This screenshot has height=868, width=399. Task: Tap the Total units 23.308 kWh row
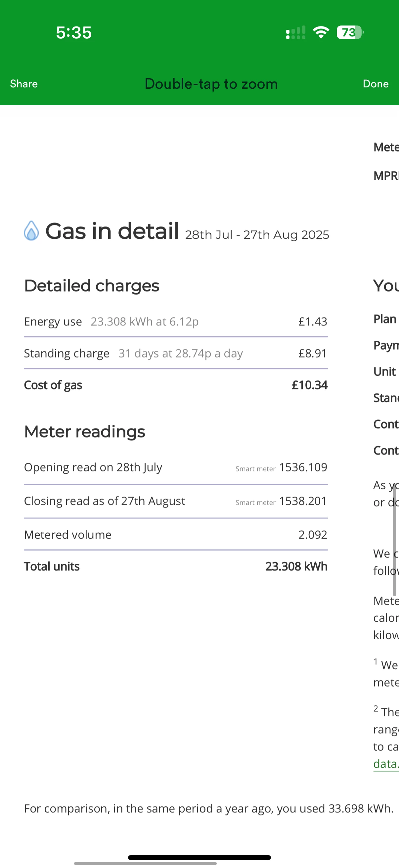point(175,566)
